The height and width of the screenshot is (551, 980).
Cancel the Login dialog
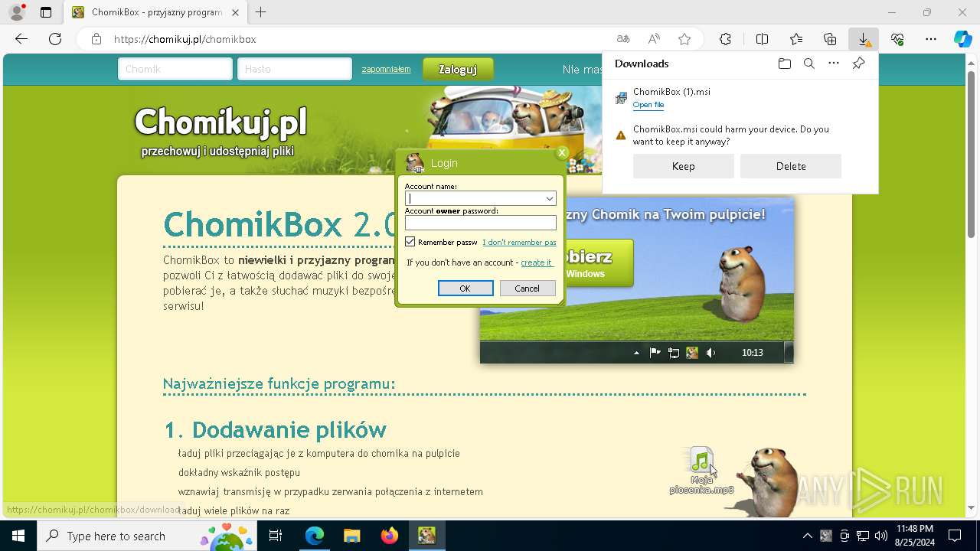tap(528, 289)
